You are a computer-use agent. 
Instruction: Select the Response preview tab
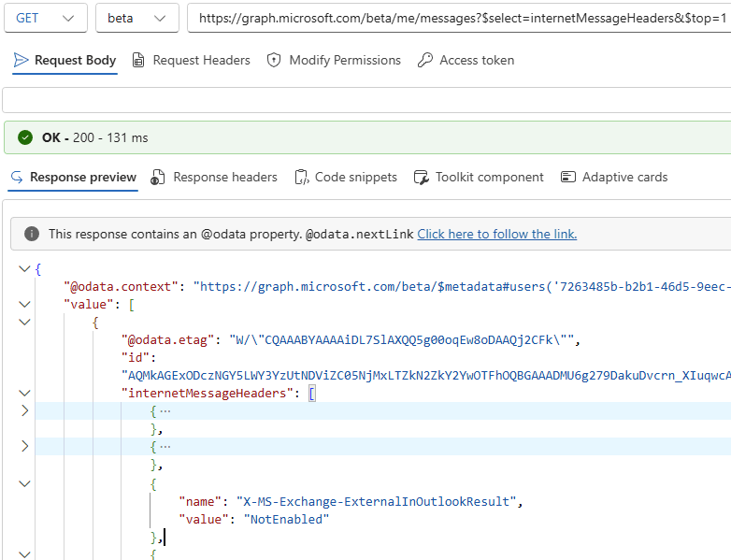[73, 178]
